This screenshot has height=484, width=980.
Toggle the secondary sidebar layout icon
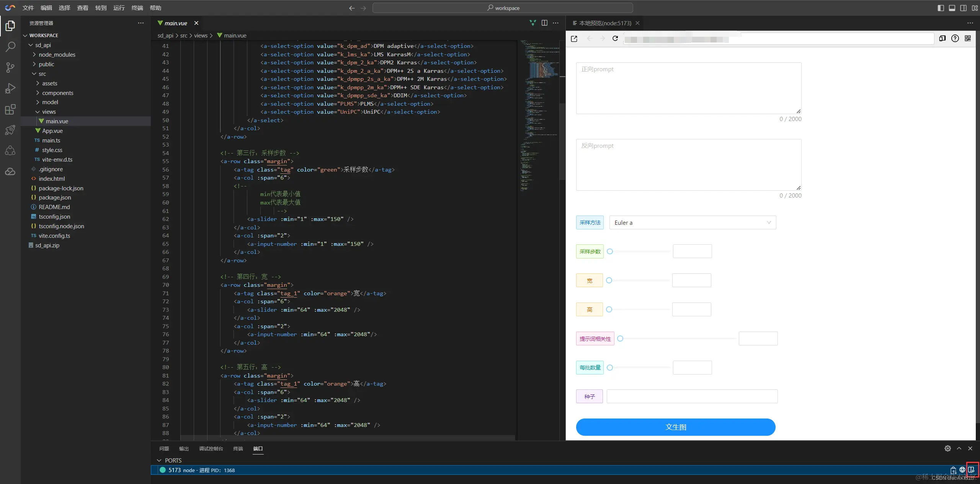[x=963, y=8]
